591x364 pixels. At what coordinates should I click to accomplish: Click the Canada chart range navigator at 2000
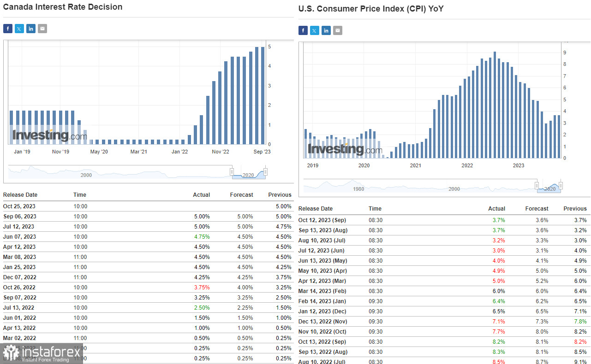tap(86, 175)
